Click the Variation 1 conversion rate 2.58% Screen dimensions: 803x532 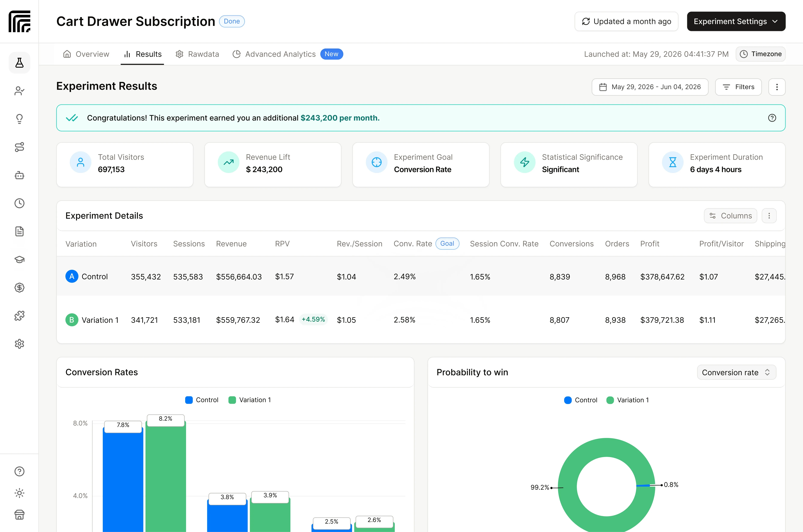[x=404, y=320]
